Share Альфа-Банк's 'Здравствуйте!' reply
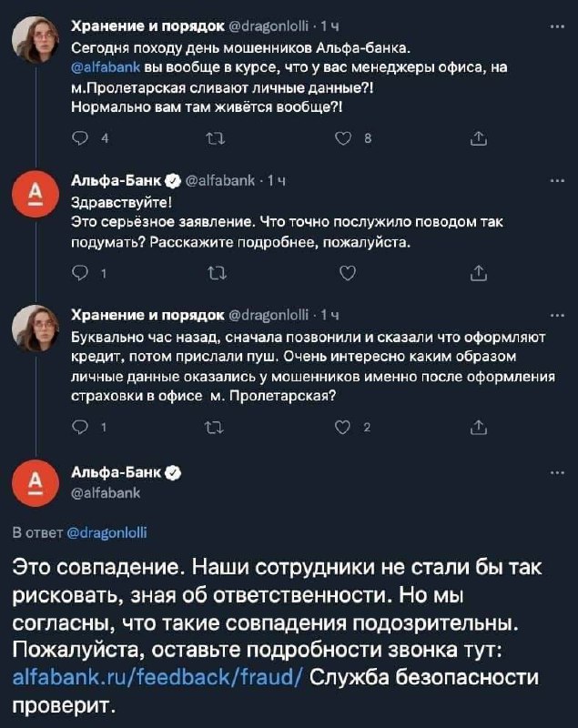The height and width of the screenshot is (728, 578). pyautogui.click(x=479, y=274)
